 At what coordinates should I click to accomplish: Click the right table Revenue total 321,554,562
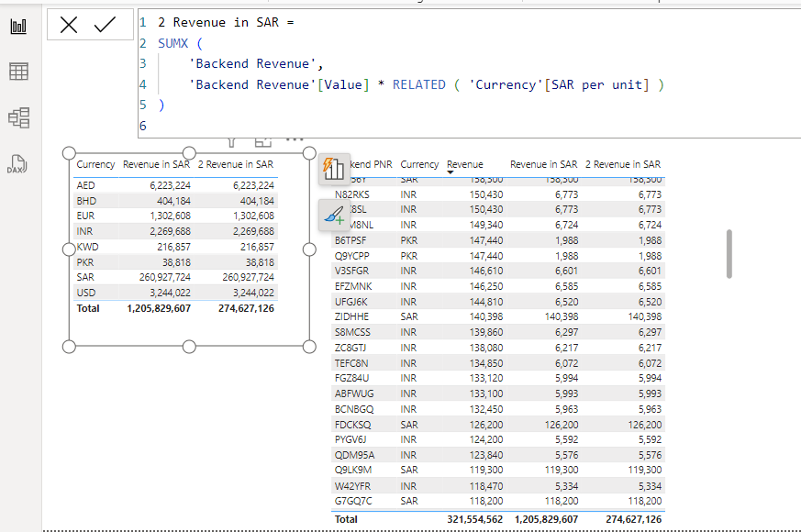click(x=474, y=519)
